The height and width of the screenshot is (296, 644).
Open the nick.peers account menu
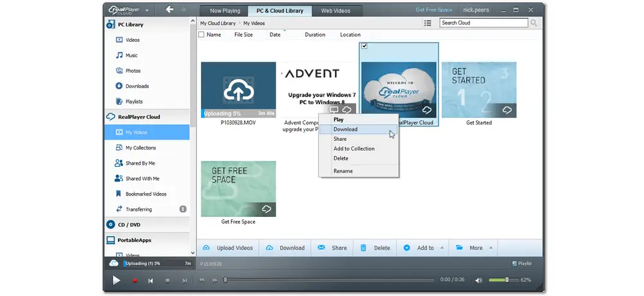(477, 10)
